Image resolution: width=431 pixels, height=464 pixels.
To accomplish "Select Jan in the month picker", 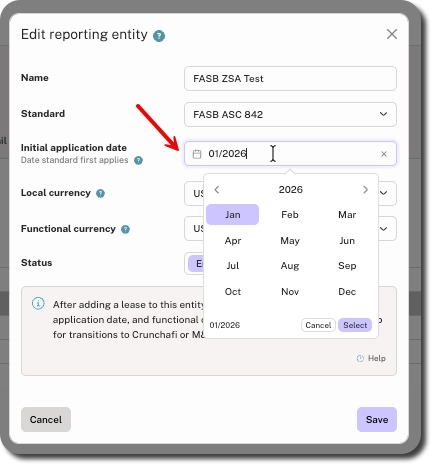I will coord(232,215).
